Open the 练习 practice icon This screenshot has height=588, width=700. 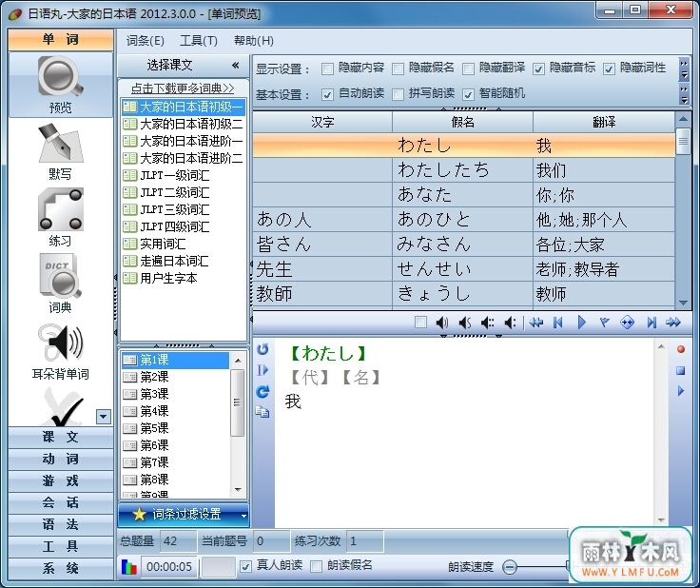[60, 209]
